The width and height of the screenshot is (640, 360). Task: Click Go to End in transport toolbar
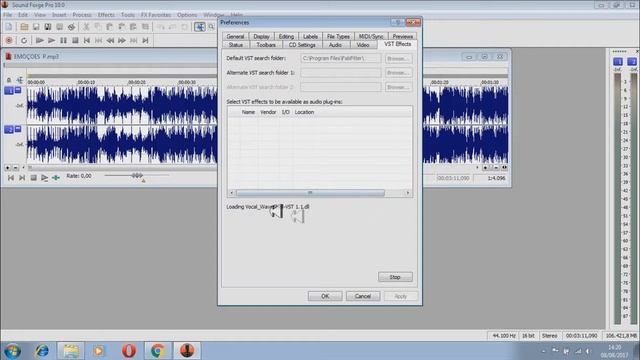tap(145, 40)
